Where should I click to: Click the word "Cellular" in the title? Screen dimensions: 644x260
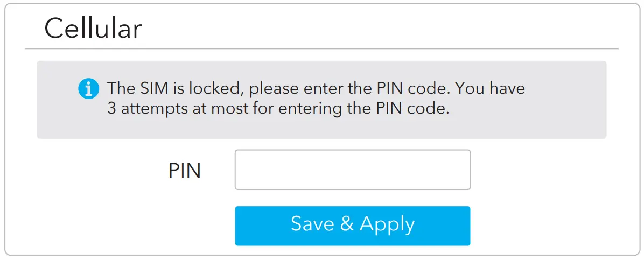point(93,29)
